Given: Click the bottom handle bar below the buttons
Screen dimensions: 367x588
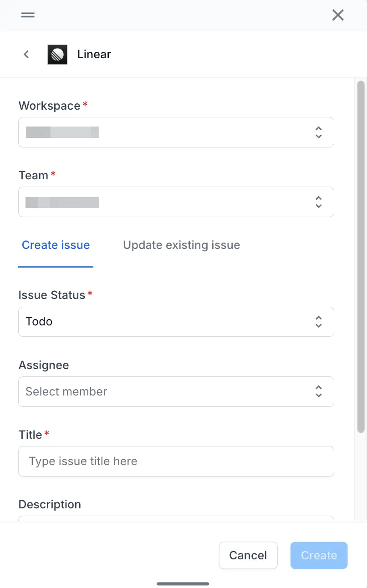Looking at the screenshot, I should tap(183, 583).
